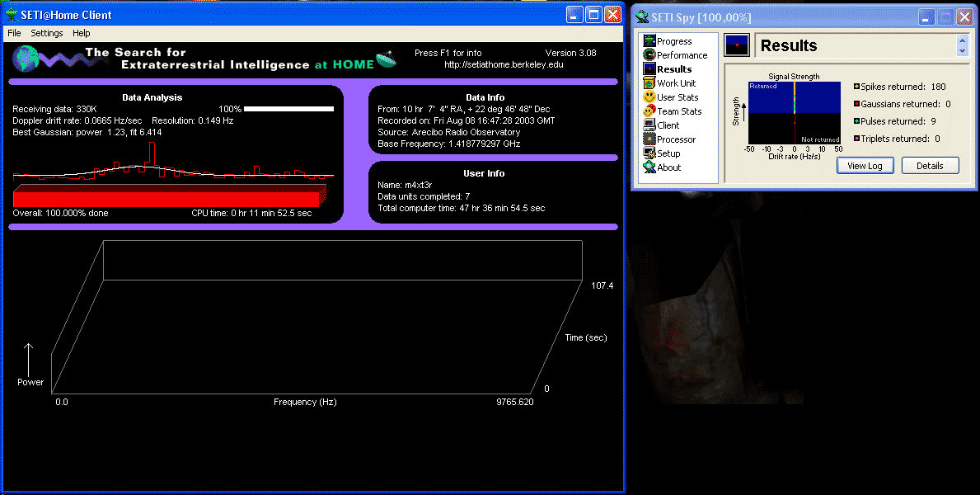Select the Setup page label

(668, 153)
